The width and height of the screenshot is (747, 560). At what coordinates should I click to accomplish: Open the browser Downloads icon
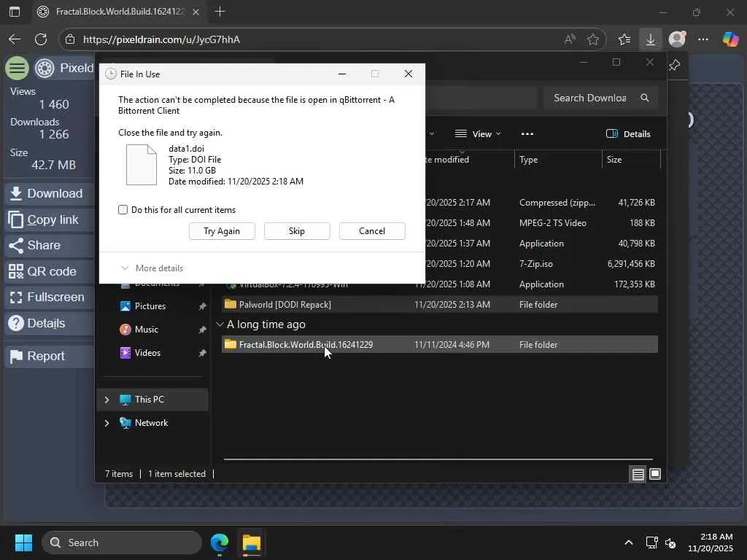650,39
